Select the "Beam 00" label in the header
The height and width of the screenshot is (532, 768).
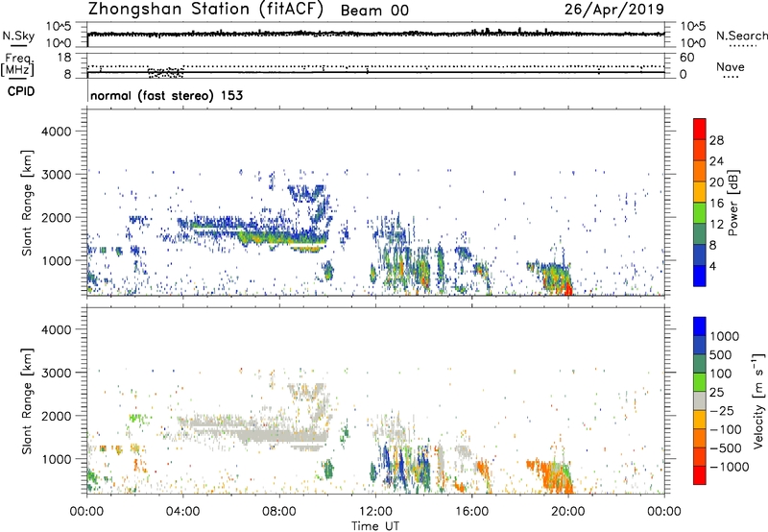pyautogui.click(x=374, y=11)
